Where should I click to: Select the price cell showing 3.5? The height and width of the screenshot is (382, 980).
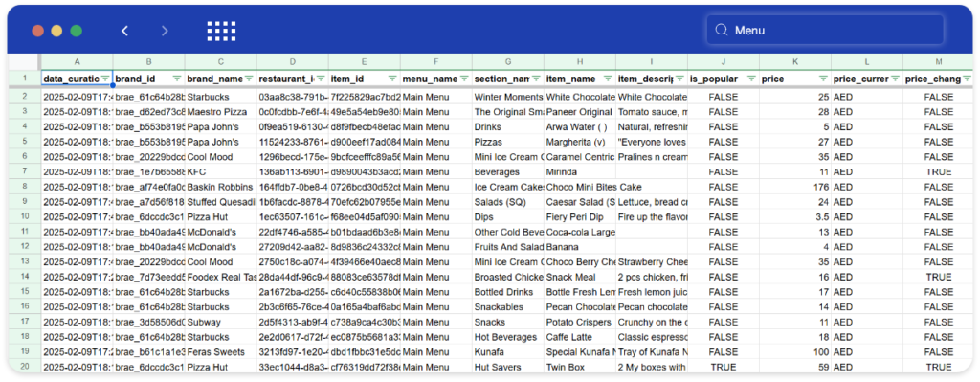click(795, 217)
